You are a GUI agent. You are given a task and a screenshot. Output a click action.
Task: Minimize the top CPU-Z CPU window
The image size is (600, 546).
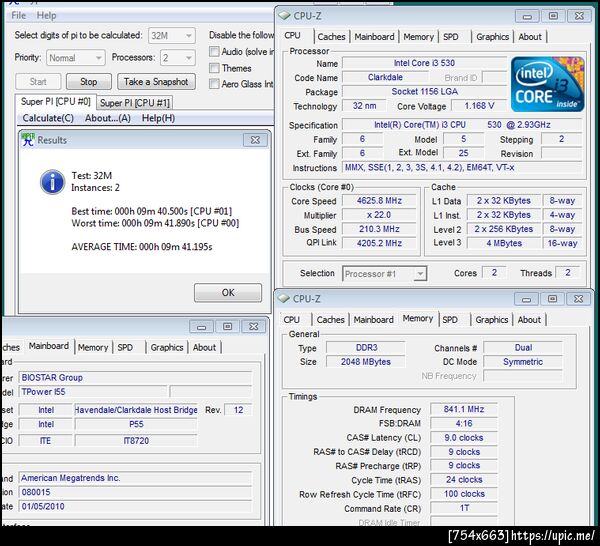(527, 16)
